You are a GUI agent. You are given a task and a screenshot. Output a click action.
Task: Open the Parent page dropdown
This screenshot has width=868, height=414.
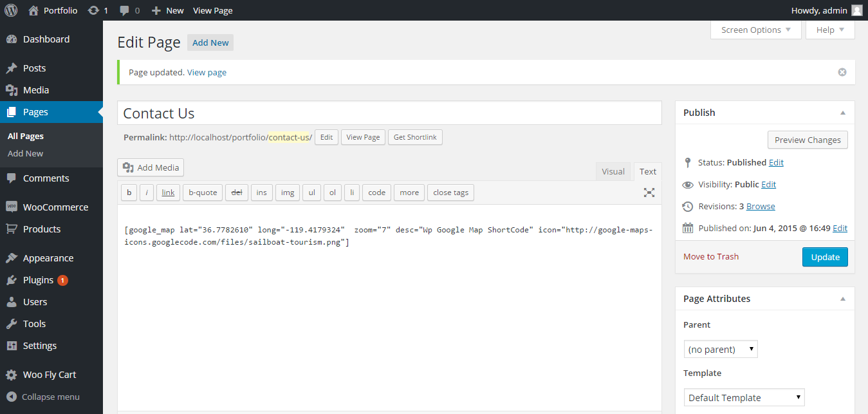[721, 350]
